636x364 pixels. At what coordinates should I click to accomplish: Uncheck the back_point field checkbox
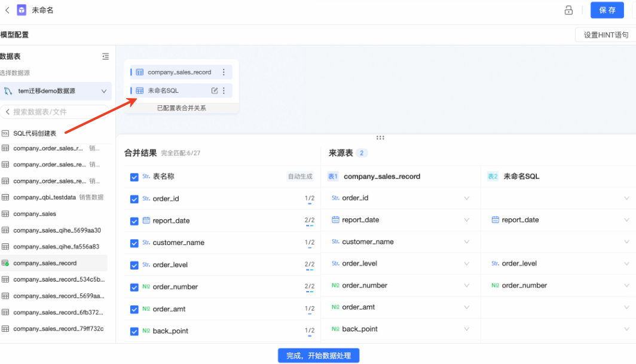[x=134, y=331]
